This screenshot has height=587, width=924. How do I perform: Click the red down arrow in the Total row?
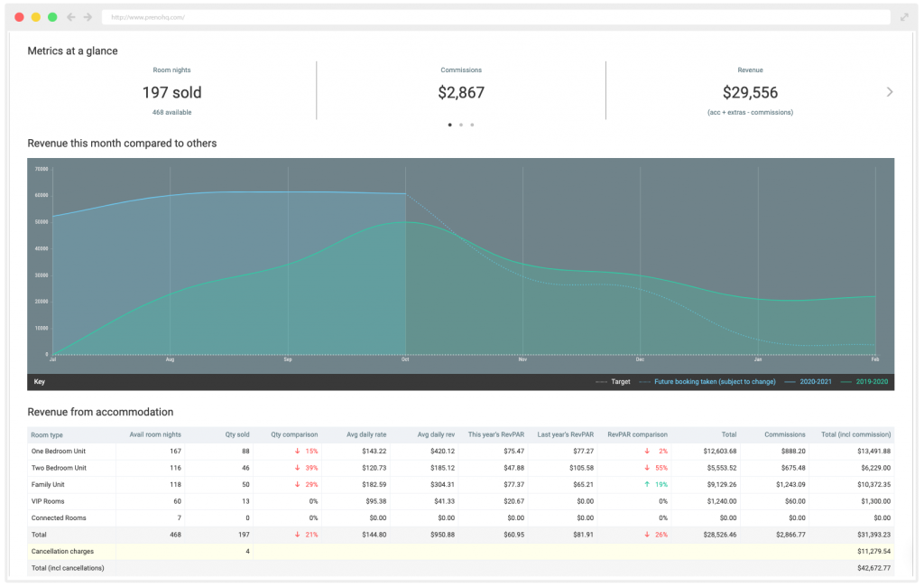pyautogui.click(x=296, y=533)
